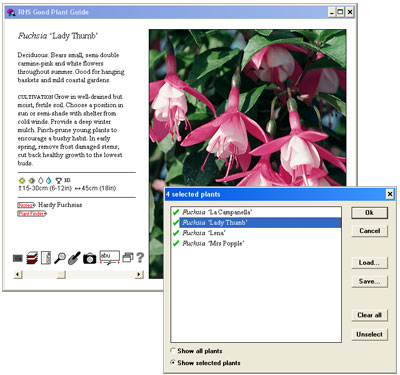Image resolution: width=400 pixels, height=375 pixels.
Task: Select Fuchsia 'Lady Thumb' list row
Action: (260, 222)
